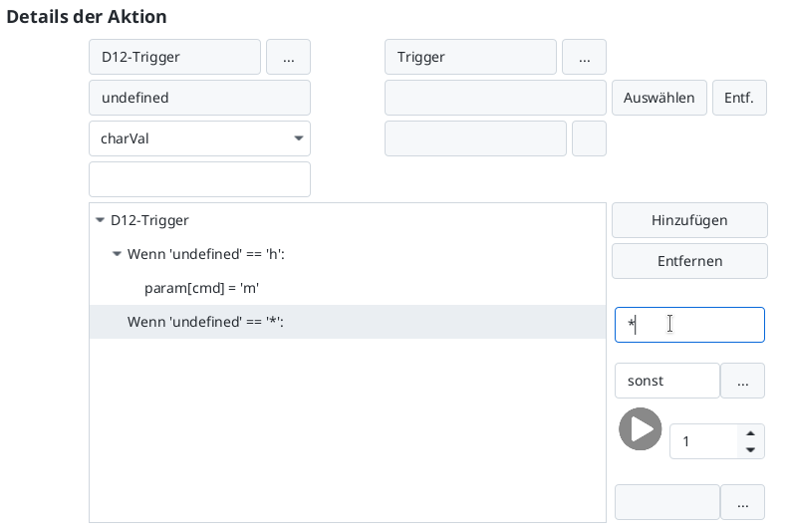The image size is (790, 532).
Task: Open the charVal dropdown
Action: coord(199,139)
